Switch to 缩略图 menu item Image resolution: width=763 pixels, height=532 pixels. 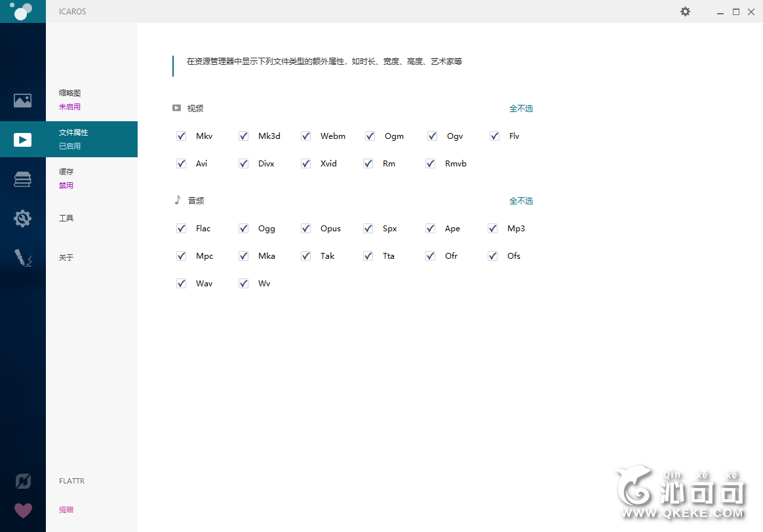click(69, 93)
